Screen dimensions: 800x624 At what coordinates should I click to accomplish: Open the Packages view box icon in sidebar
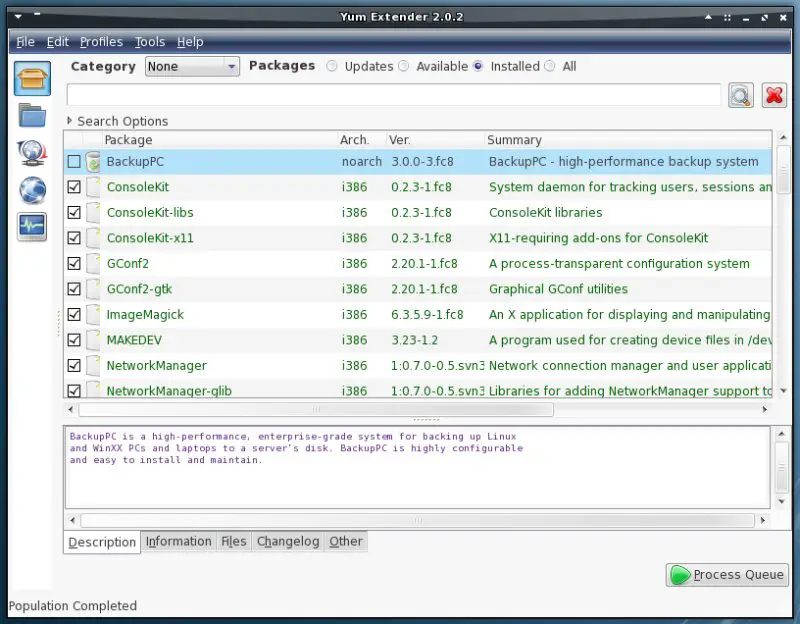tap(32, 78)
